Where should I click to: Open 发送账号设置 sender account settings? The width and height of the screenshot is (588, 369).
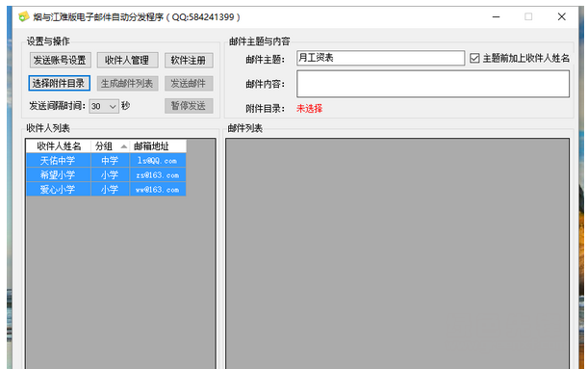tap(60, 60)
